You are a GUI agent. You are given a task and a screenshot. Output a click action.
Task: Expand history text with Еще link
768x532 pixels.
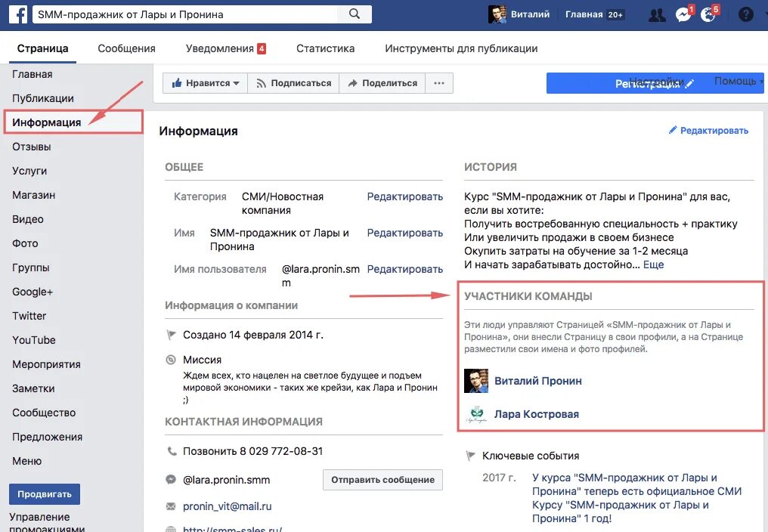(x=653, y=264)
